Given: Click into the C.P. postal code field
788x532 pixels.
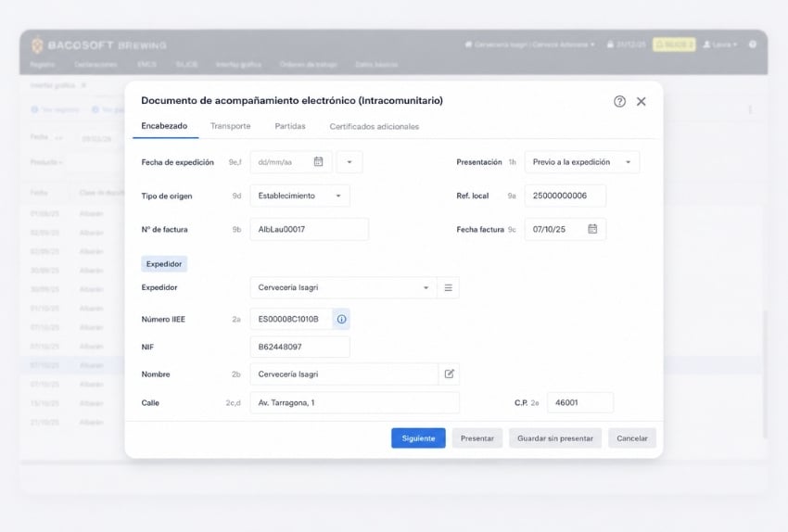Looking at the screenshot, I should click(580, 403).
